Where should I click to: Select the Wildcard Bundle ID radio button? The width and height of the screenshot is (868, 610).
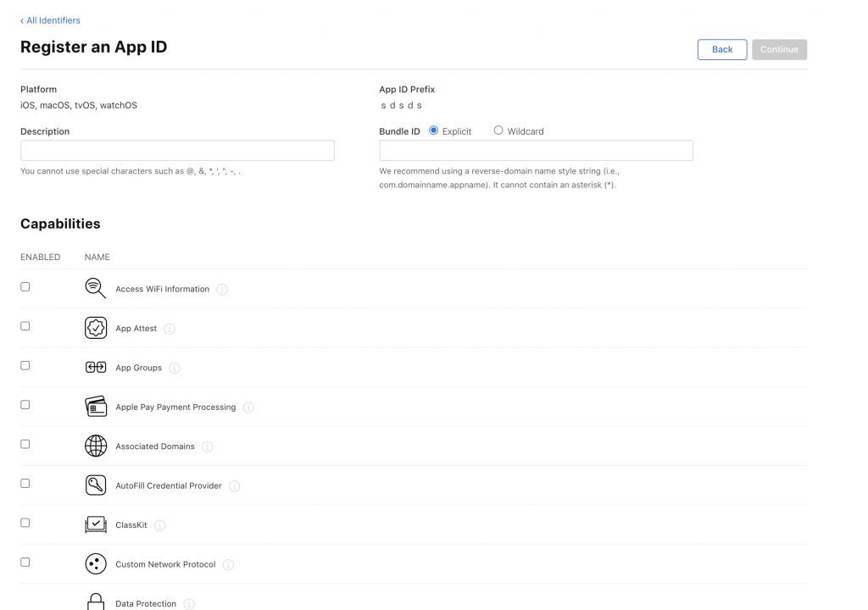click(498, 130)
